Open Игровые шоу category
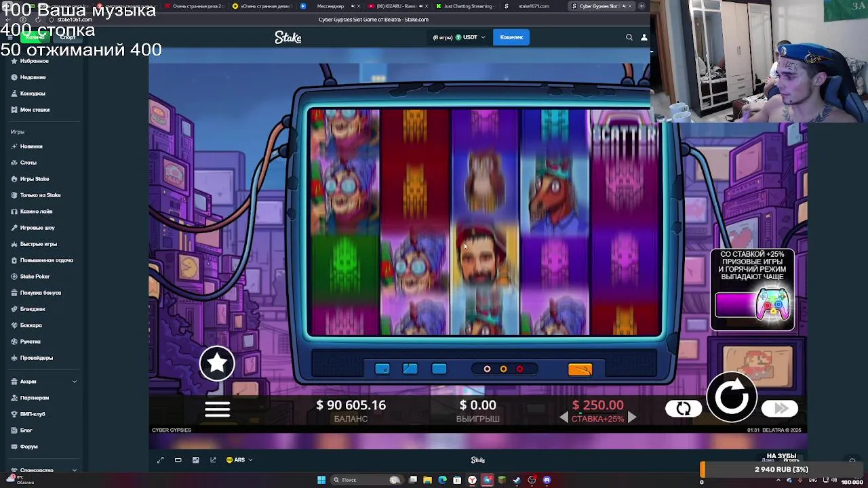This screenshot has height=488, width=868. (37, 228)
